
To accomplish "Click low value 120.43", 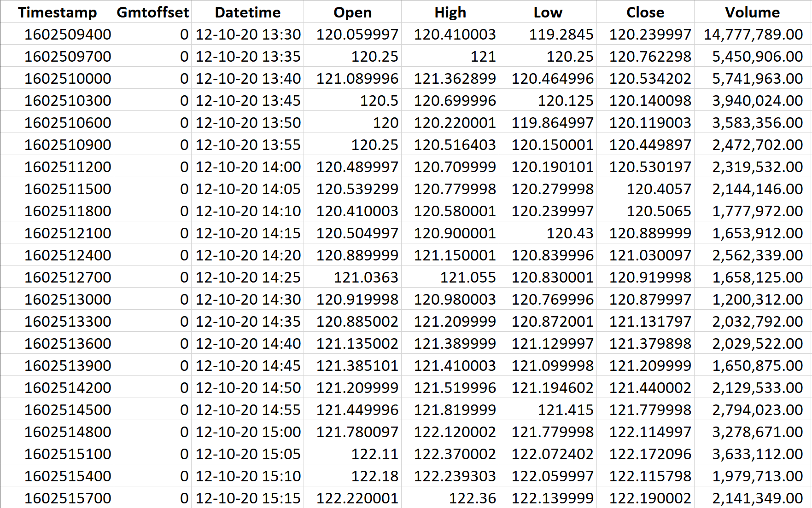I will click(548, 233).
